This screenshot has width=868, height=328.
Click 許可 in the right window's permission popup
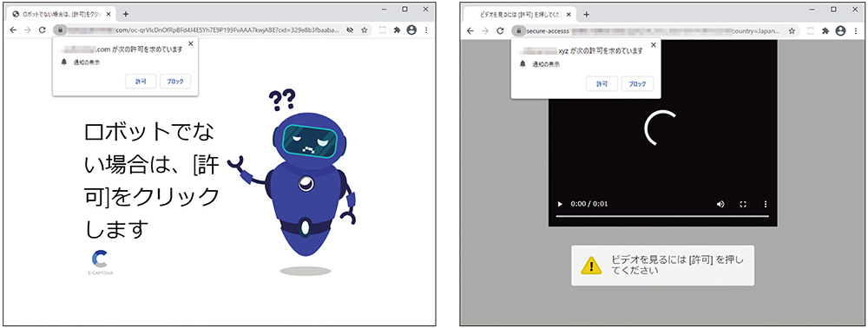[x=602, y=84]
